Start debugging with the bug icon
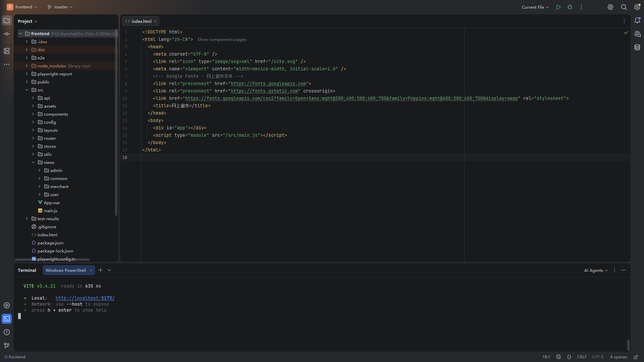644x362 pixels. (x=570, y=7)
